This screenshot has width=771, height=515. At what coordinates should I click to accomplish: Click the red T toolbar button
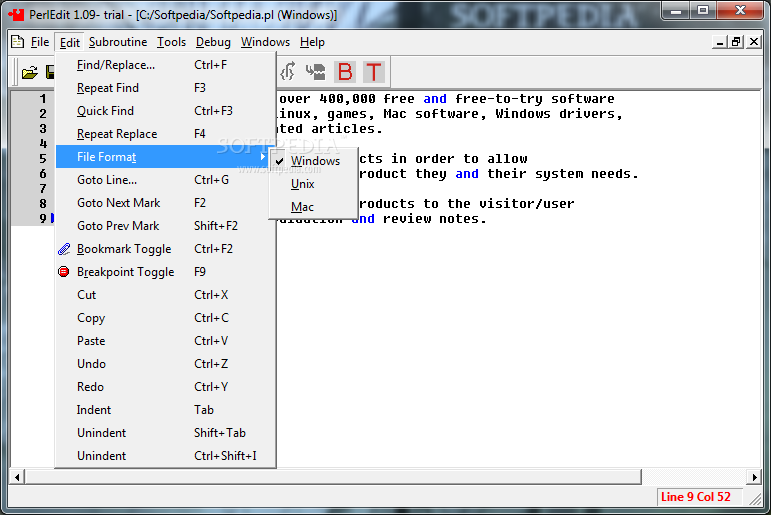coord(374,72)
